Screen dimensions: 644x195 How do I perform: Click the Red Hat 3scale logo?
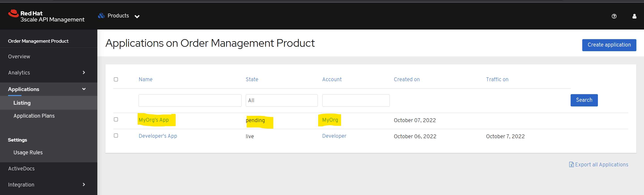coord(46,16)
